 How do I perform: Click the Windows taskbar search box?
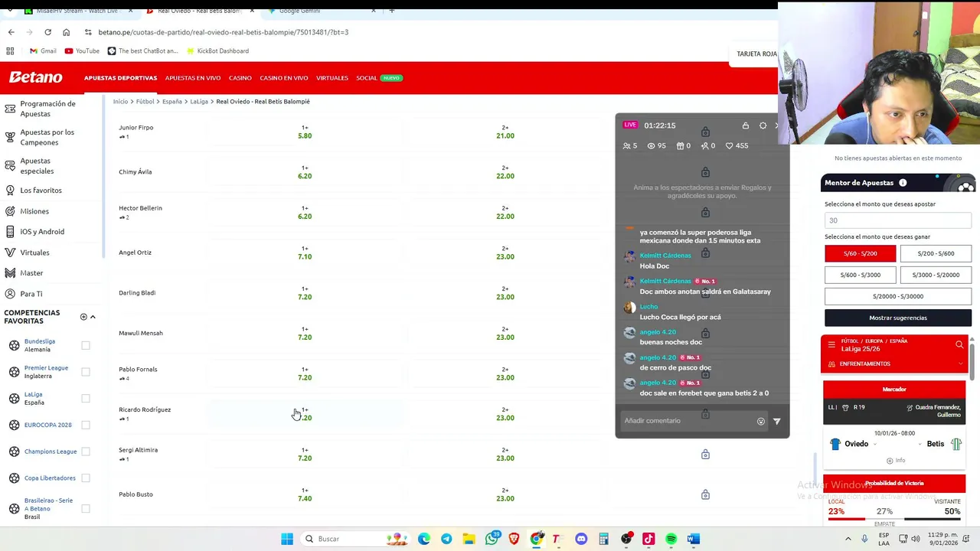pos(356,539)
